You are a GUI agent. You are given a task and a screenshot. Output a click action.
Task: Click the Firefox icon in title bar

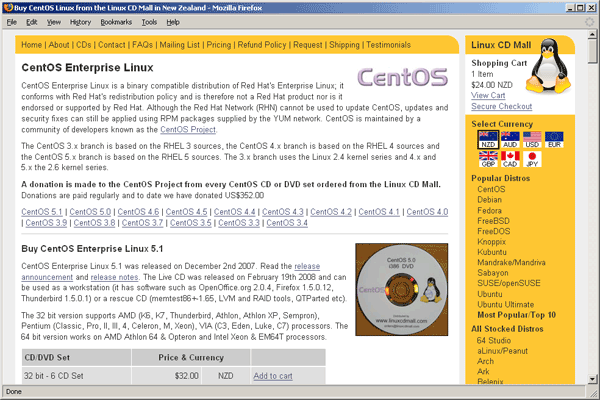pyautogui.click(x=8, y=8)
